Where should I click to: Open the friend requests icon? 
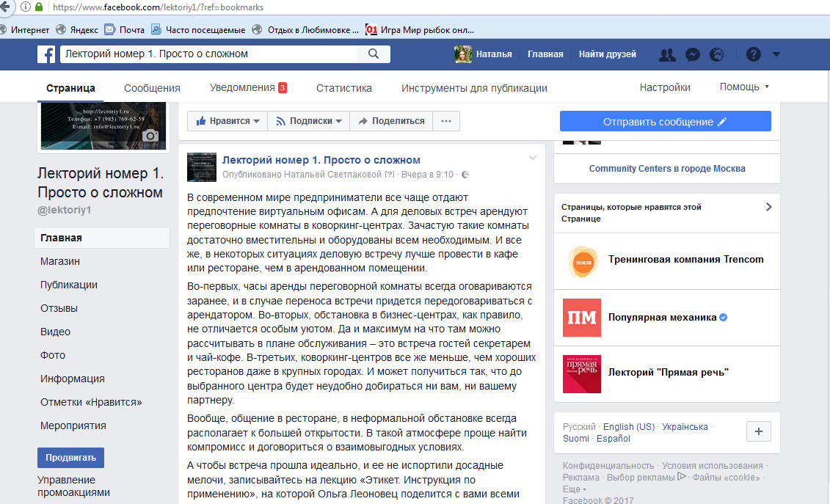(x=667, y=54)
